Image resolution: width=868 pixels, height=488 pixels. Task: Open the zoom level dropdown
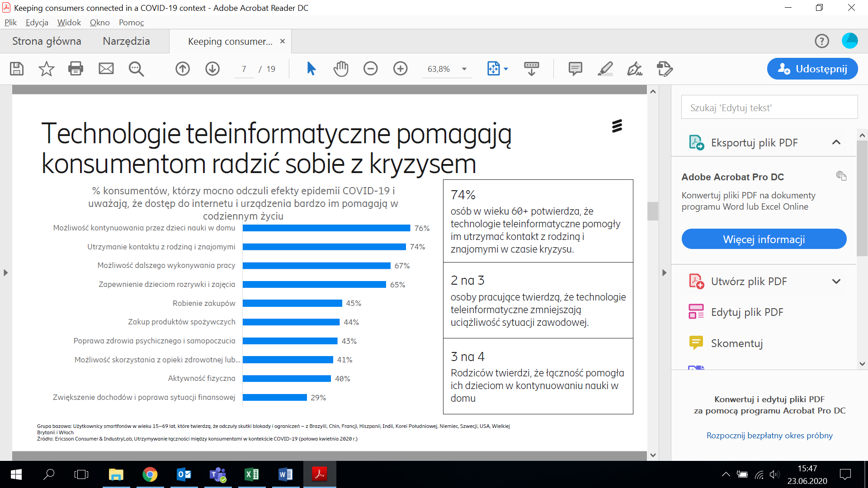point(464,69)
